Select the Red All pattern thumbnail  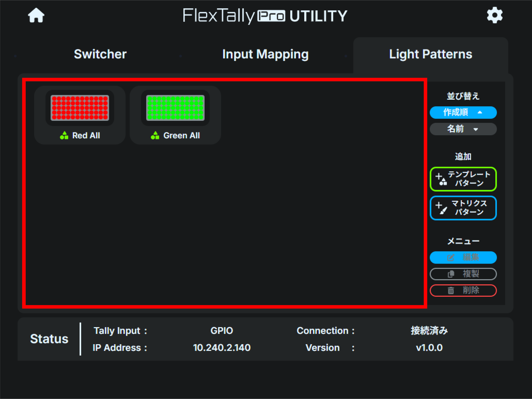coord(80,108)
